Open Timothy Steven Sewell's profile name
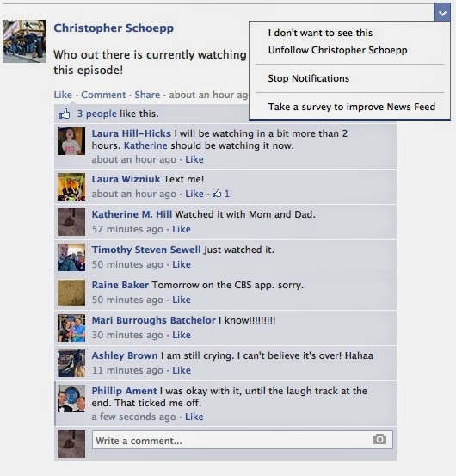 146,250
